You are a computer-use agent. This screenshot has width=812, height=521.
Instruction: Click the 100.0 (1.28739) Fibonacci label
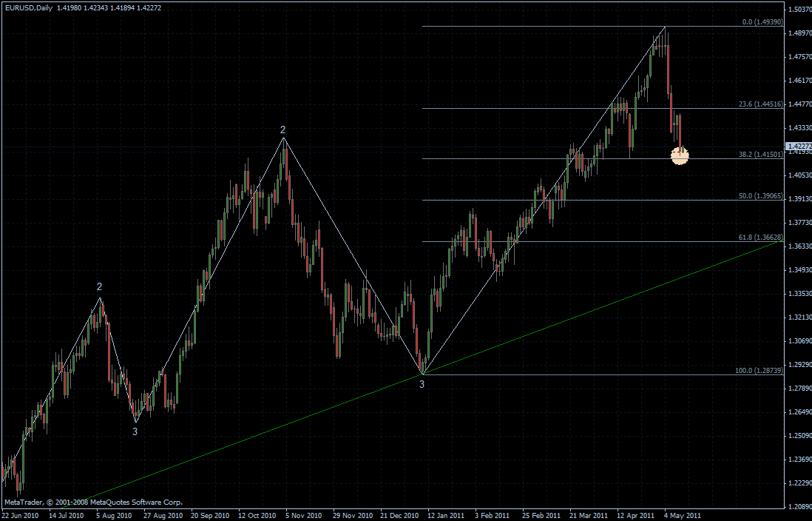tap(759, 371)
